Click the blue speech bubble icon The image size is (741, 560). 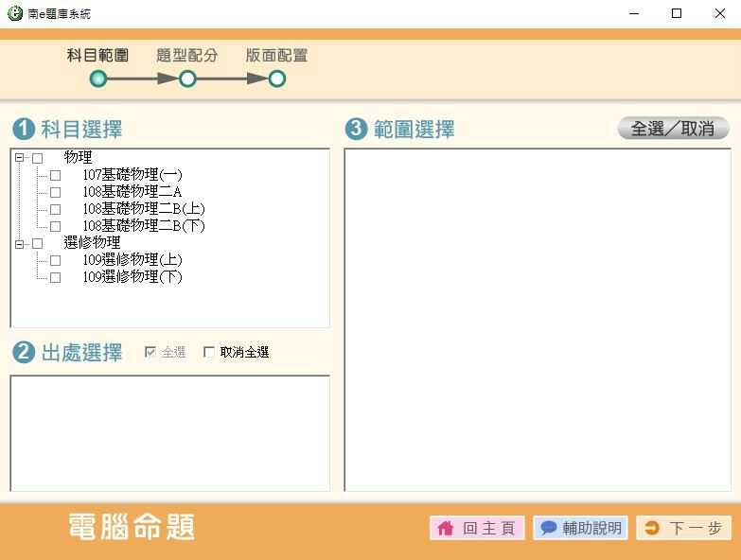[x=549, y=528]
